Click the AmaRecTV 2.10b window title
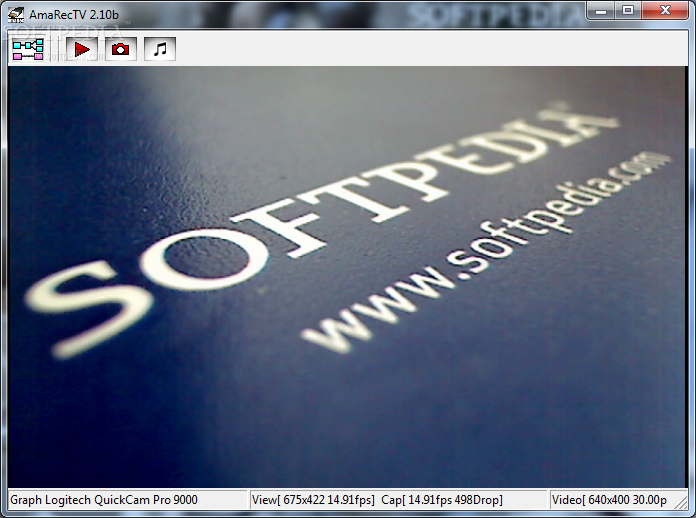696x518 pixels. pos(74,15)
